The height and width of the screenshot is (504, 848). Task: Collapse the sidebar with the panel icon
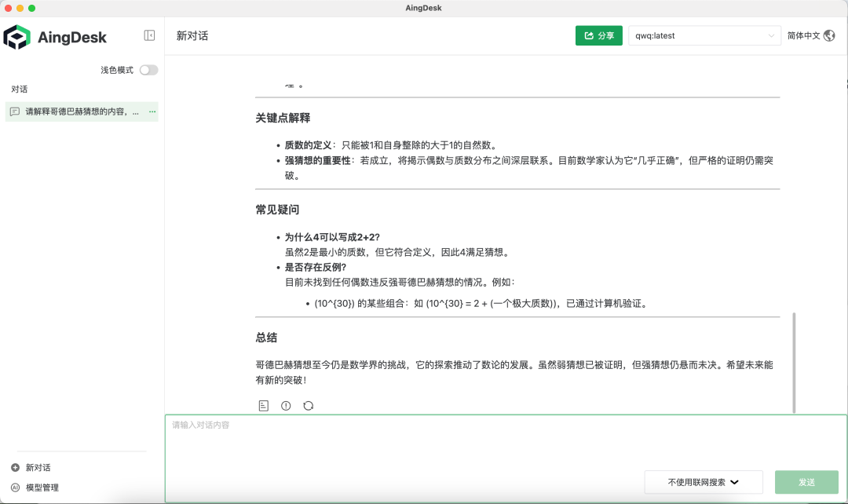click(x=149, y=35)
